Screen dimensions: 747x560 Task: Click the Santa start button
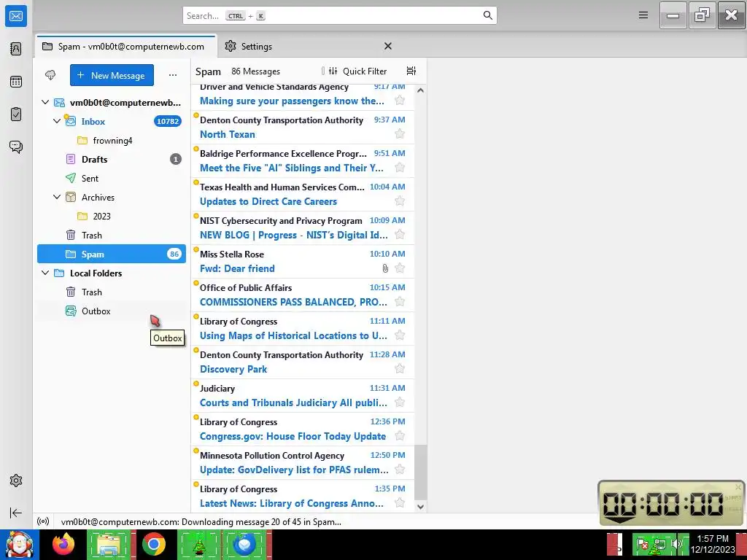click(x=19, y=545)
